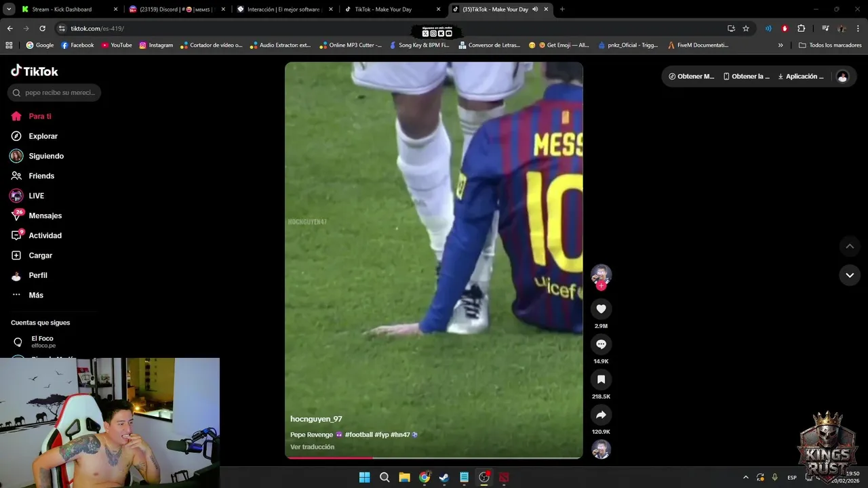This screenshot has height=488, width=868.
Task: Click the Aplicación download button
Action: click(800, 77)
